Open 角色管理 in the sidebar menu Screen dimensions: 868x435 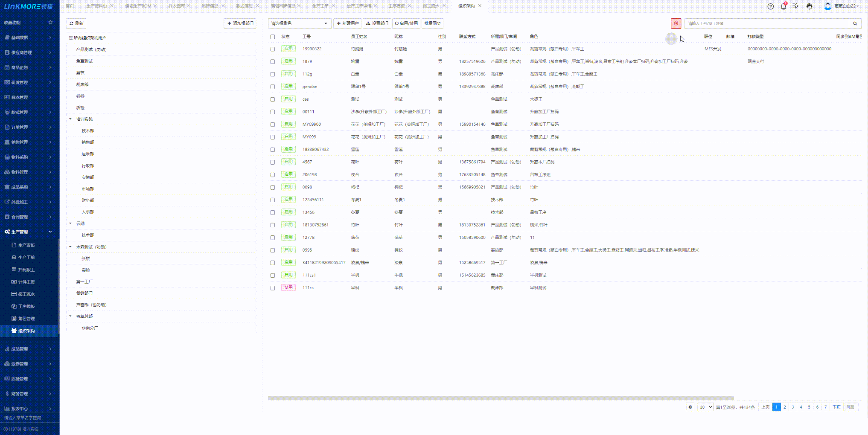pyautogui.click(x=26, y=319)
